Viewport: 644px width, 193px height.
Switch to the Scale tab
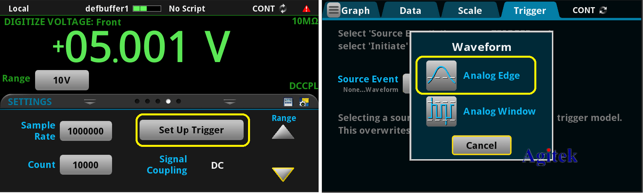point(470,11)
